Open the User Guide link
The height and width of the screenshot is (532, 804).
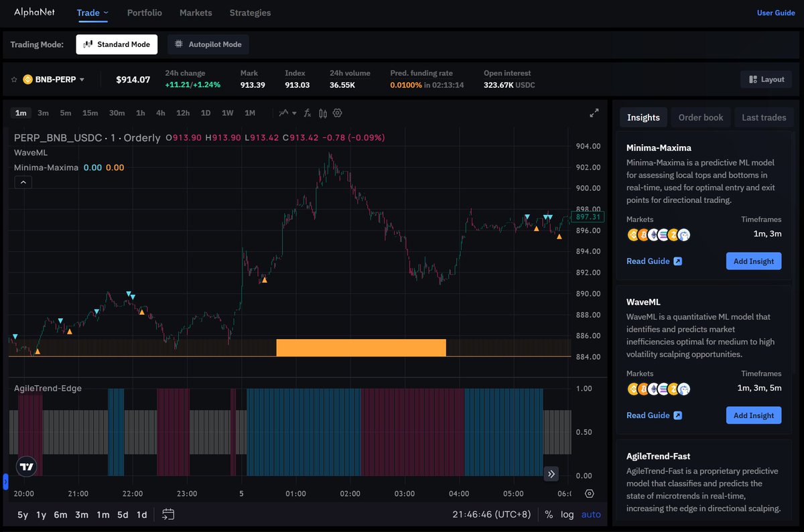point(776,13)
